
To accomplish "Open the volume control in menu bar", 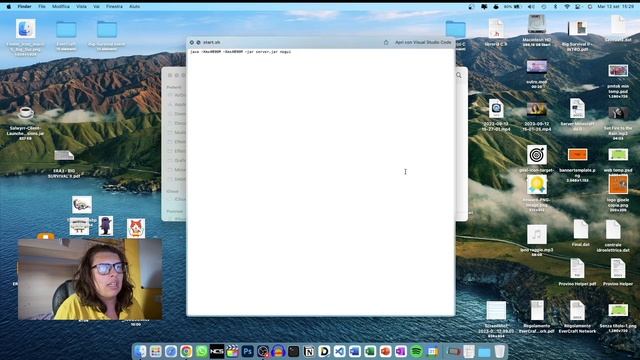I will pyautogui.click(x=531, y=7).
